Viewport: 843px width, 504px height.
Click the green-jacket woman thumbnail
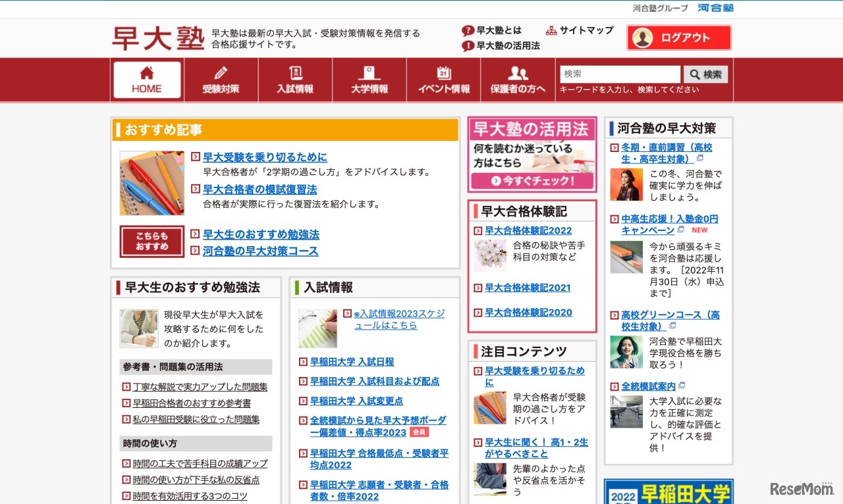point(626,352)
